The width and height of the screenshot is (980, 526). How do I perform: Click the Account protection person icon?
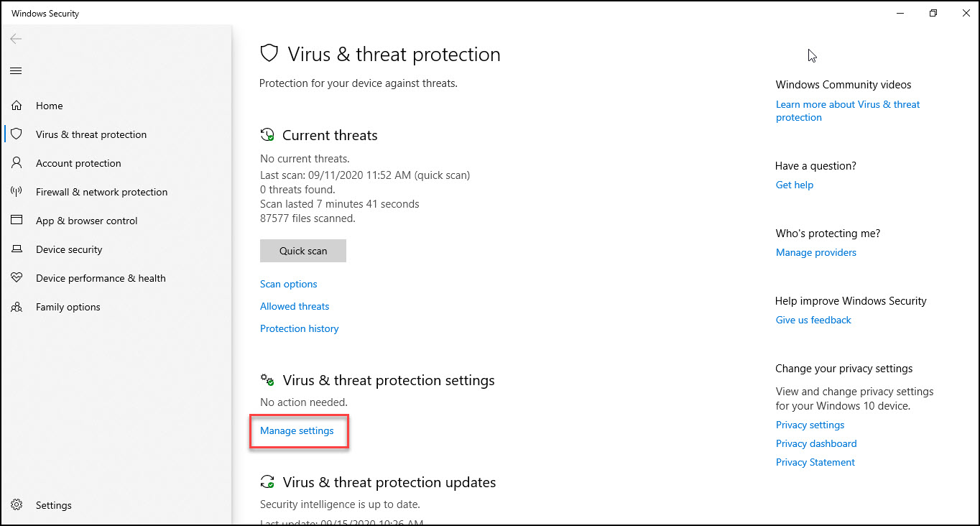[16, 163]
